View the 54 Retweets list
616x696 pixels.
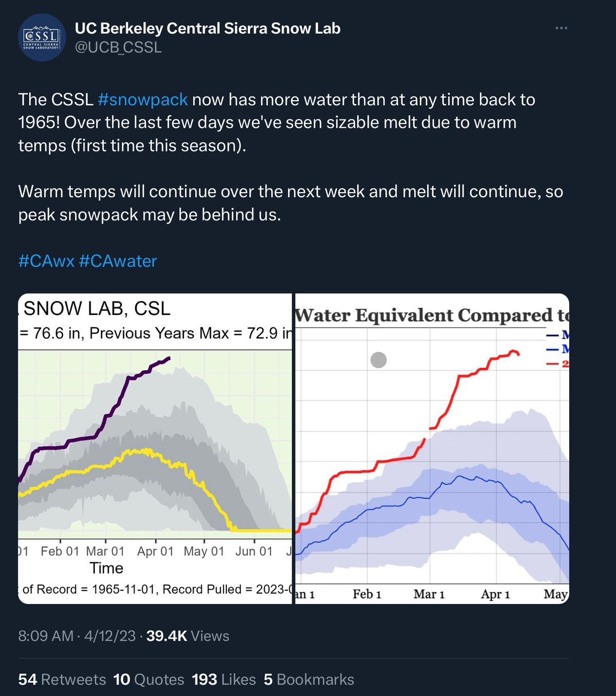(x=62, y=680)
